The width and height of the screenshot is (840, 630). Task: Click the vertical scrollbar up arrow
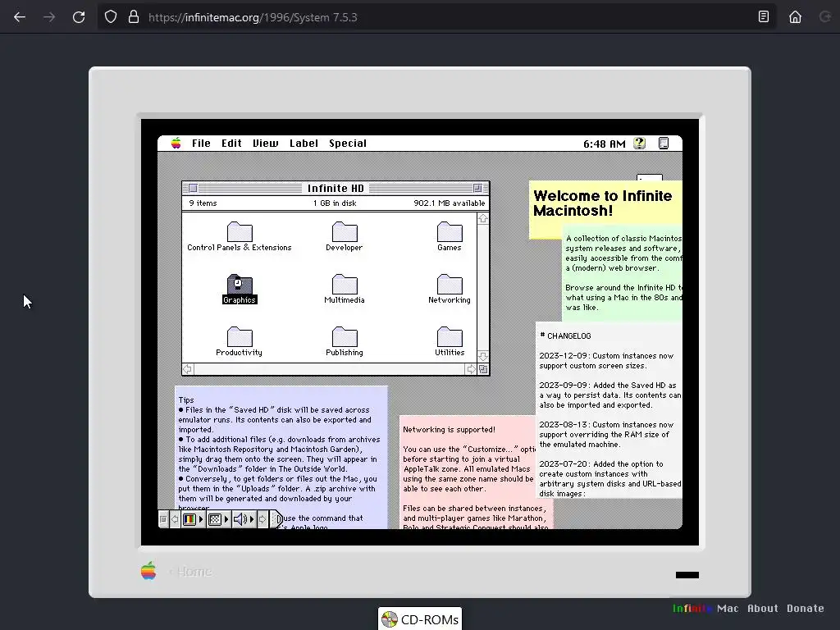point(482,218)
